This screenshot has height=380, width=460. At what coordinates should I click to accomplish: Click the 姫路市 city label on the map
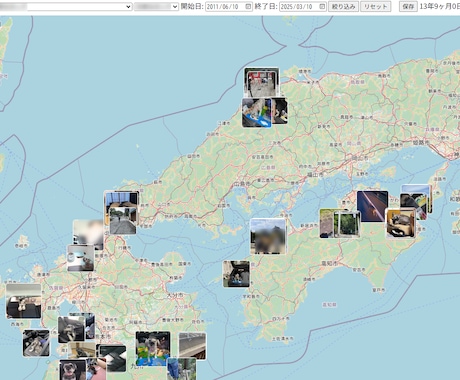tap(421, 143)
